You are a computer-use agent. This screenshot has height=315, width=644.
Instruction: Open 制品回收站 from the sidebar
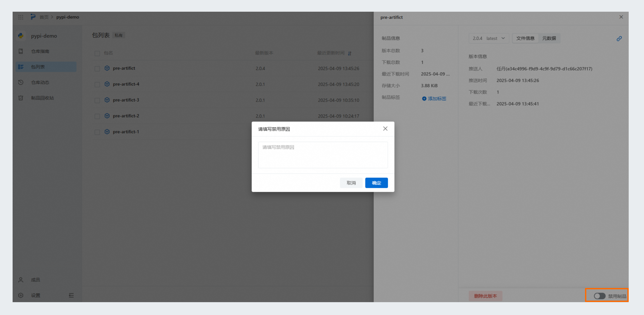[x=42, y=98]
